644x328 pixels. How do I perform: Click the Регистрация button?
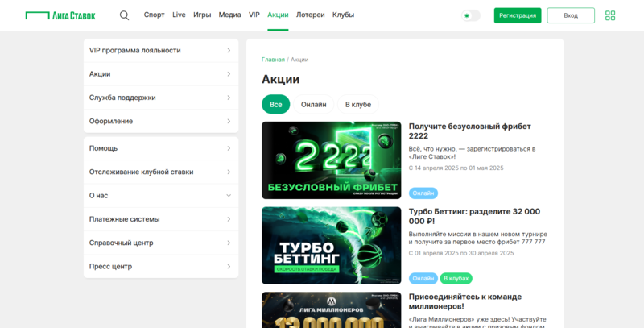pyautogui.click(x=518, y=15)
